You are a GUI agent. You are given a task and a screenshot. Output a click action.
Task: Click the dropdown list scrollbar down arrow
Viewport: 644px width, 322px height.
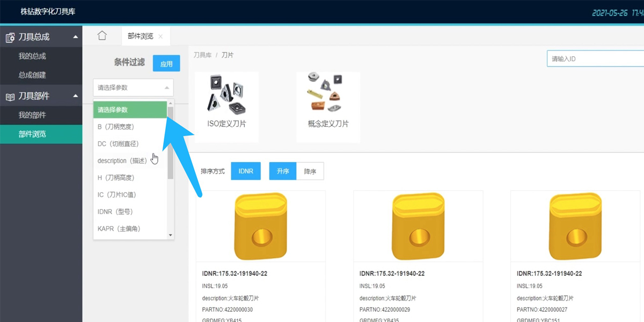click(x=171, y=235)
